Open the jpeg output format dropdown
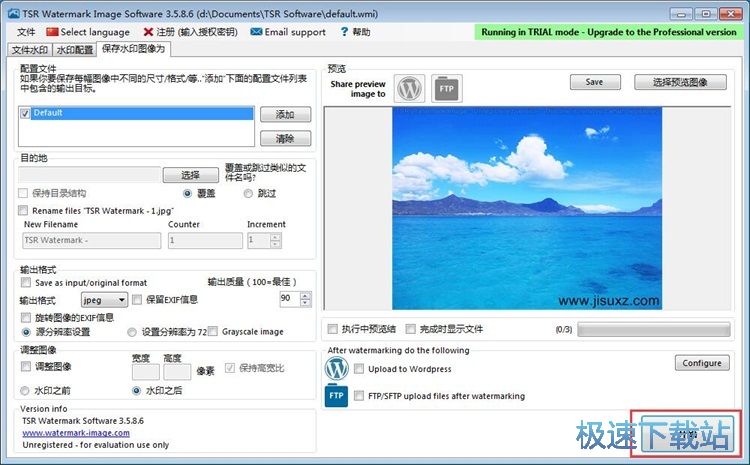This screenshot has height=465, width=750. (104, 300)
